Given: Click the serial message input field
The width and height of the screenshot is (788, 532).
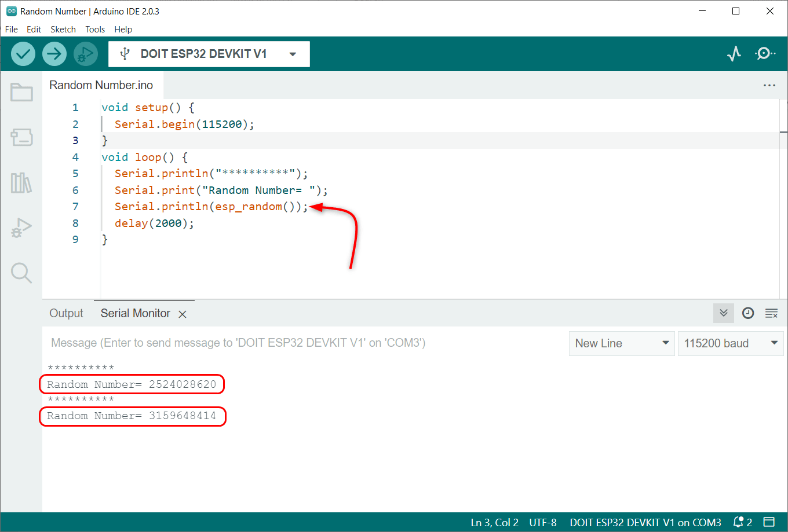Looking at the screenshot, I should click(x=290, y=343).
